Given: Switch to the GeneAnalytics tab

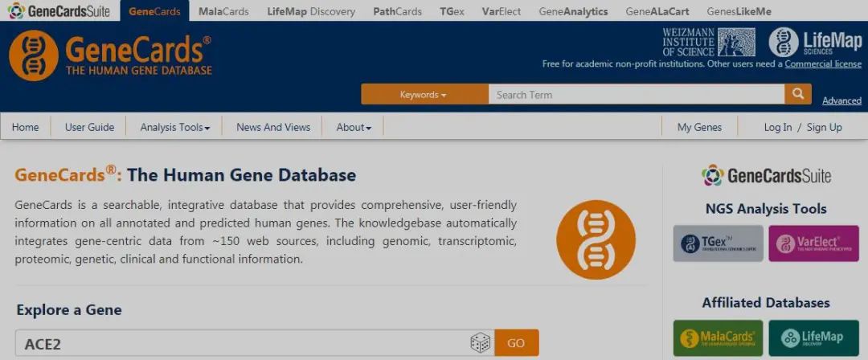Looking at the screenshot, I should tap(574, 11).
